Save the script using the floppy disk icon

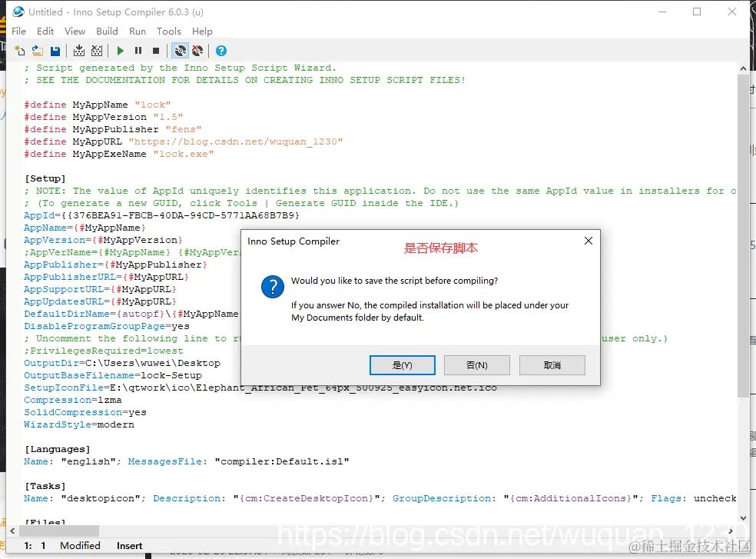(55, 51)
